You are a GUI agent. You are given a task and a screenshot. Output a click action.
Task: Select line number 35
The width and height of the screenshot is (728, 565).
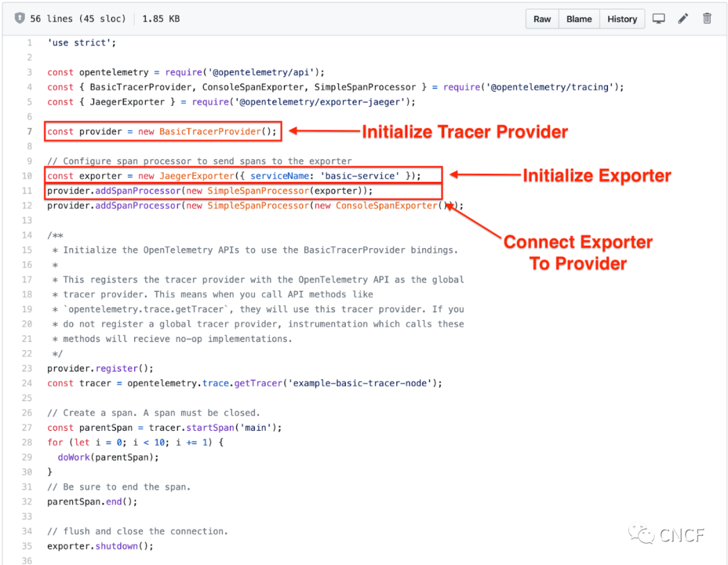(x=27, y=546)
